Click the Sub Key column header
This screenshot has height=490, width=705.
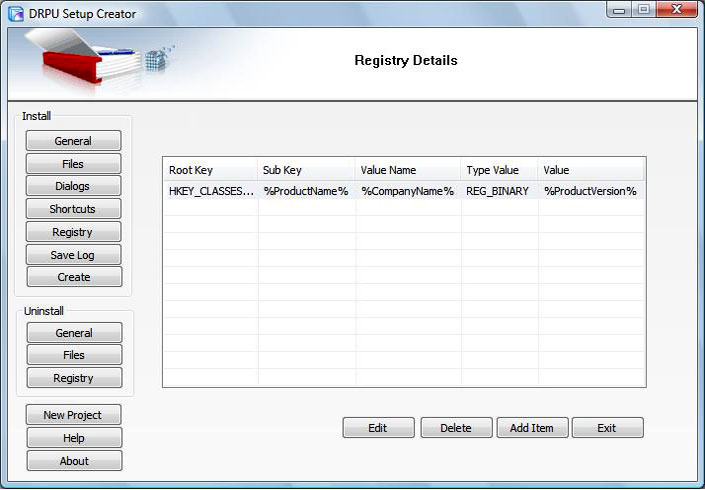click(x=307, y=170)
